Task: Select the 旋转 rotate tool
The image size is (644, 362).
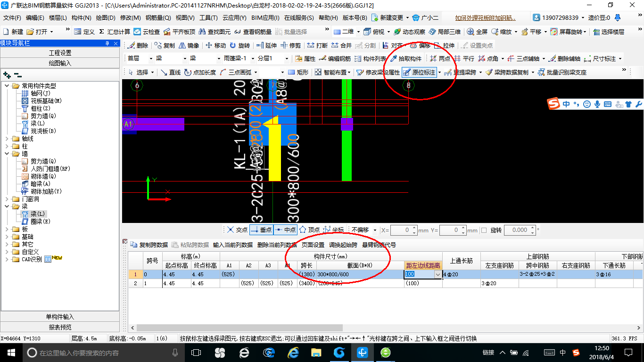Action: [x=240, y=46]
